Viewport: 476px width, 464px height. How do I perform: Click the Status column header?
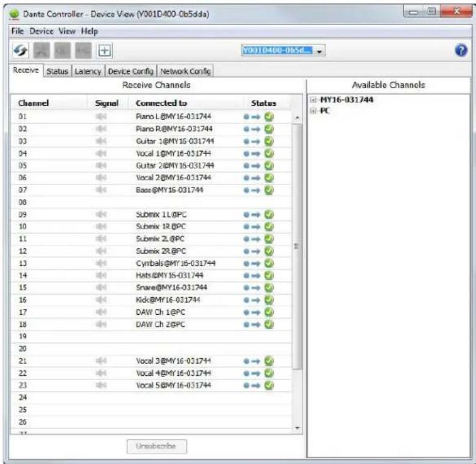[263, 103]
